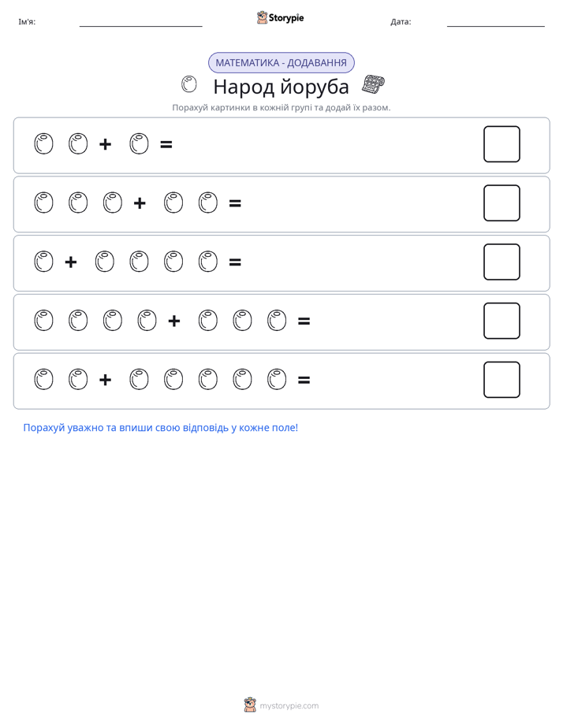Click the single bead before the third row's plus
Screen dimensions: 563x728
(43, 262)
